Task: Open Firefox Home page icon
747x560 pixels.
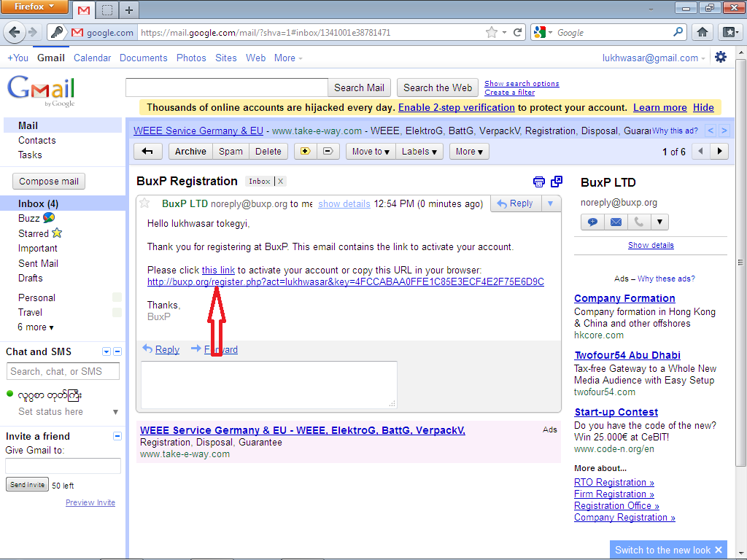Action: [703, 32]
